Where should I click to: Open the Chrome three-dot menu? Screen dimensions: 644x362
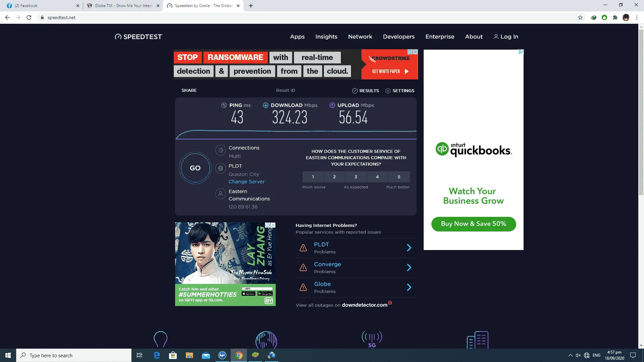tap(637, 17)
